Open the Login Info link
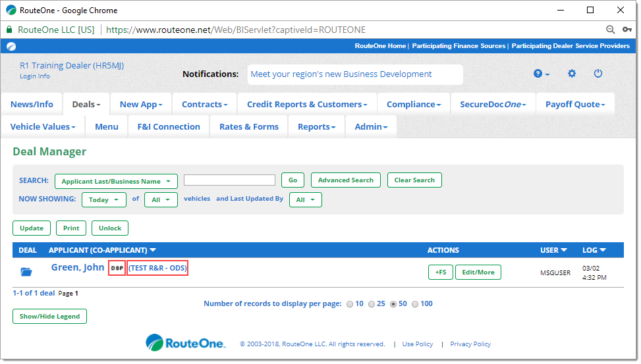 [35, 76]
